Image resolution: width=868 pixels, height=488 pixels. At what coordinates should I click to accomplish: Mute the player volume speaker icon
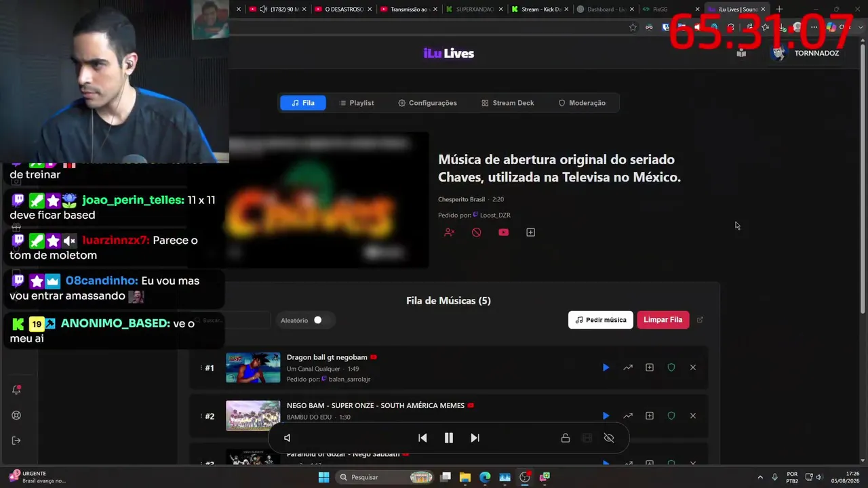pyautogui.click(x=288, y=438)
